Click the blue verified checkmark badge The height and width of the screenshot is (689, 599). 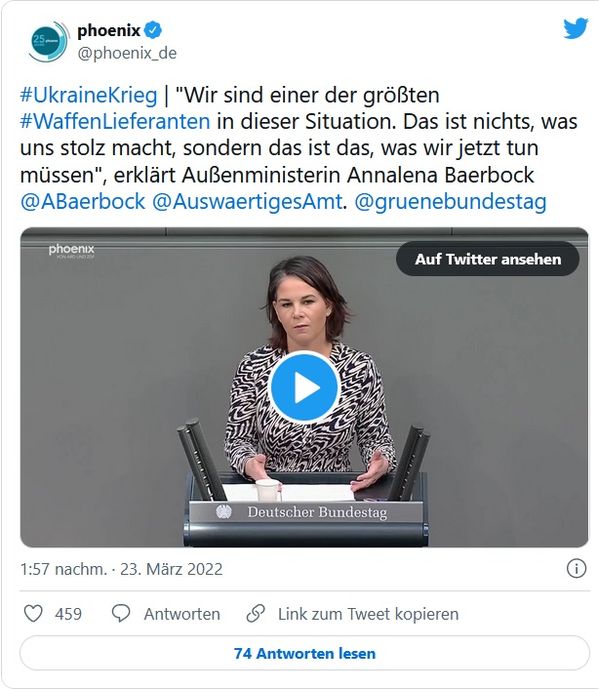pos(153,30)
